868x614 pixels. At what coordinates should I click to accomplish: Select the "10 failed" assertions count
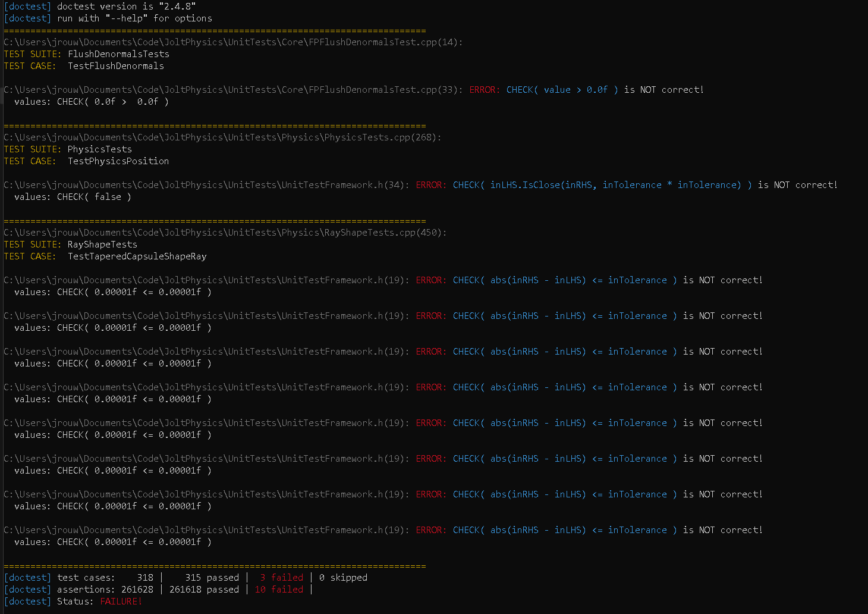click(279, 589)
